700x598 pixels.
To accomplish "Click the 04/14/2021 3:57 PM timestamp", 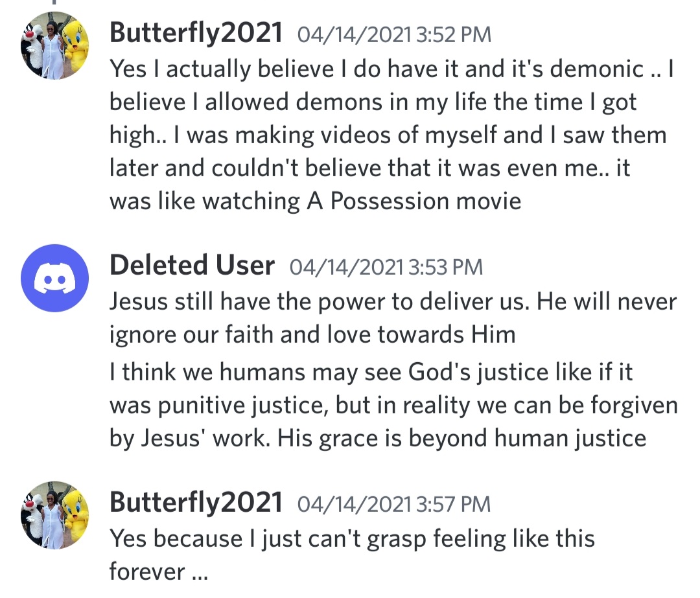I will click(x=394, y=503).
